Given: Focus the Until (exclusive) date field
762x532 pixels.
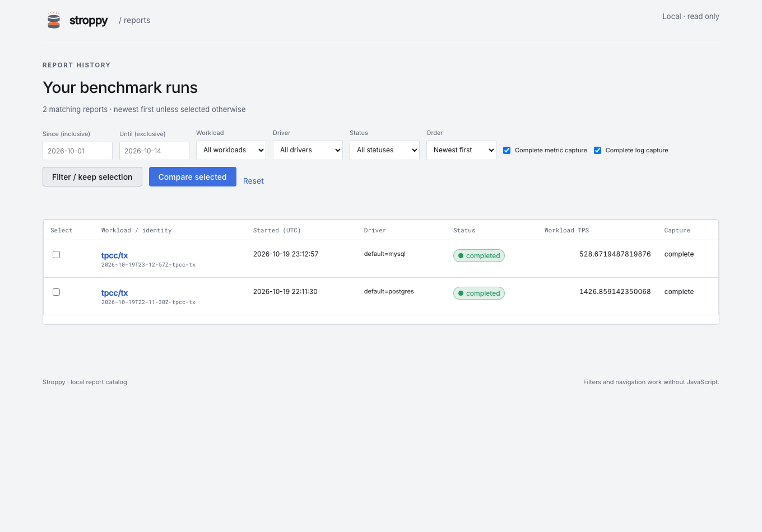Looking at the screenshot, I should (x=154, y=151).
